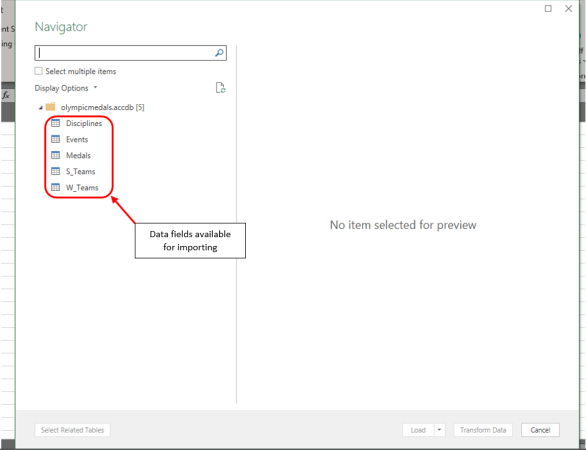
Task: Click the olympicmedals.accdb folder icon
Action: point(50,107)
